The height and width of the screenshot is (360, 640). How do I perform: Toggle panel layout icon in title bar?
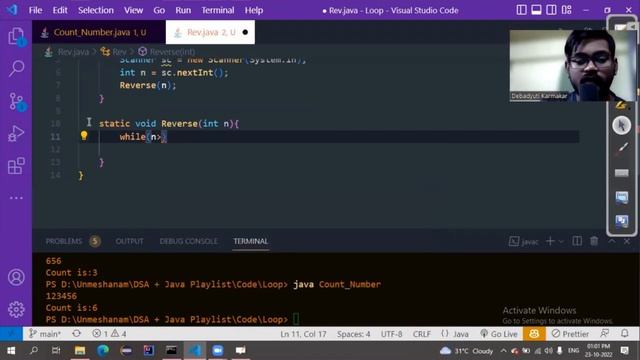click(x=536, y=10)
